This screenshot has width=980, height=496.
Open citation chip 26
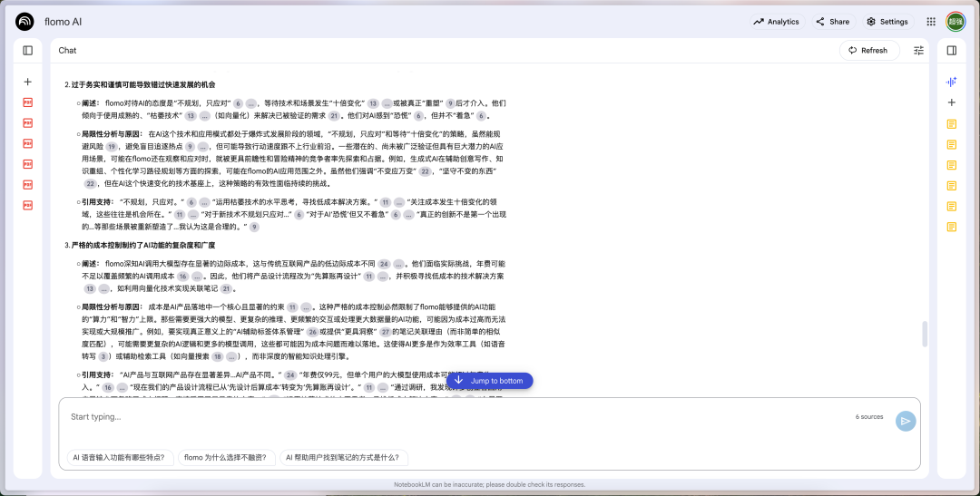coord(312,332)
